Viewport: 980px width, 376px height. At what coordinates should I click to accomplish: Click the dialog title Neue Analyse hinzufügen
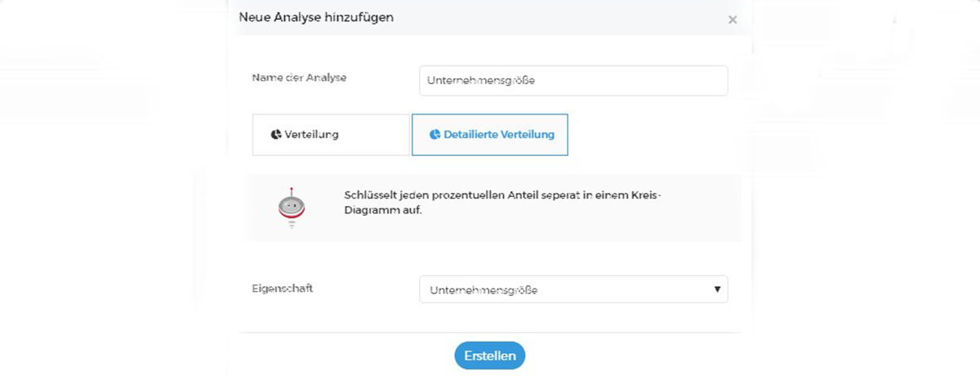click(x=316, y=16)
